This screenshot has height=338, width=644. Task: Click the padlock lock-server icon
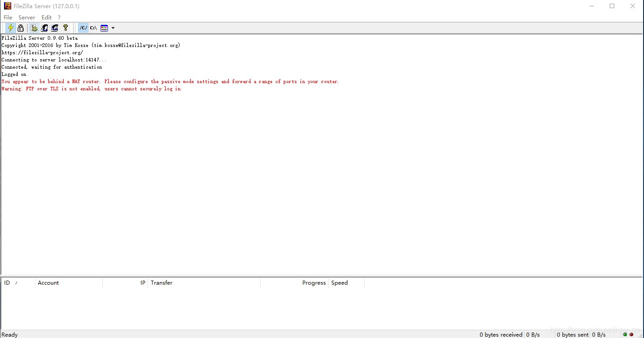point(21,28)
